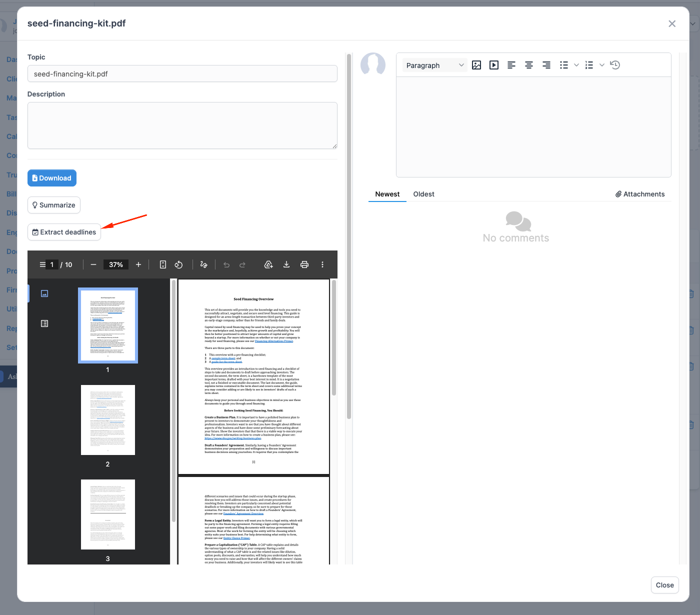This screenshot has width=700, height=615.
Task: Switch to the Oldest comments tab
Action: [x=424, y=194]
